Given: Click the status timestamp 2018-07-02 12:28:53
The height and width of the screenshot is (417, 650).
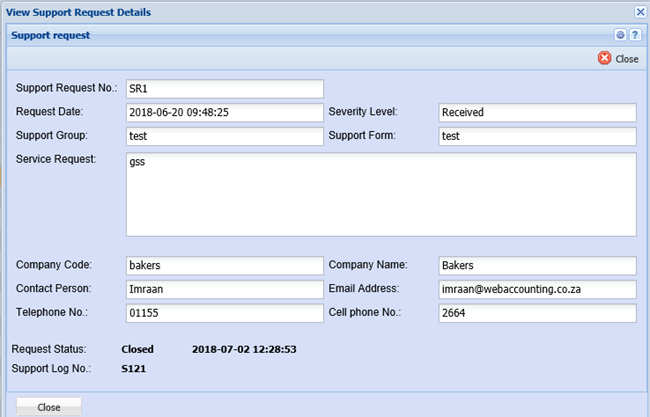Looking at the screenshot, I should (244, 350).
